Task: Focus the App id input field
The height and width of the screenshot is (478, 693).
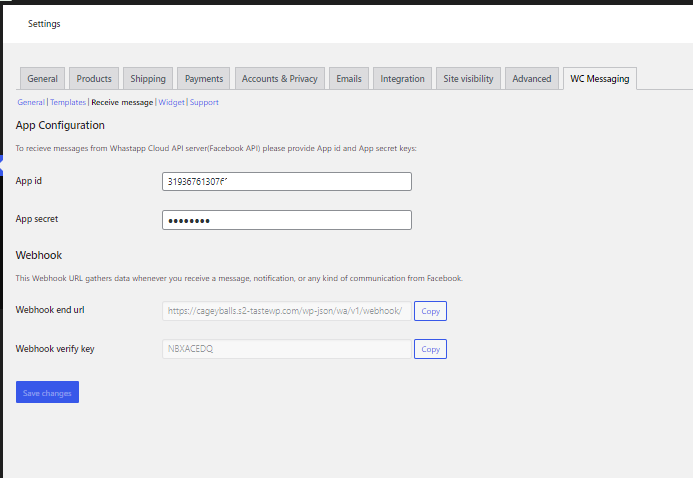Action: pyautogui.click(x=287, y=182)
